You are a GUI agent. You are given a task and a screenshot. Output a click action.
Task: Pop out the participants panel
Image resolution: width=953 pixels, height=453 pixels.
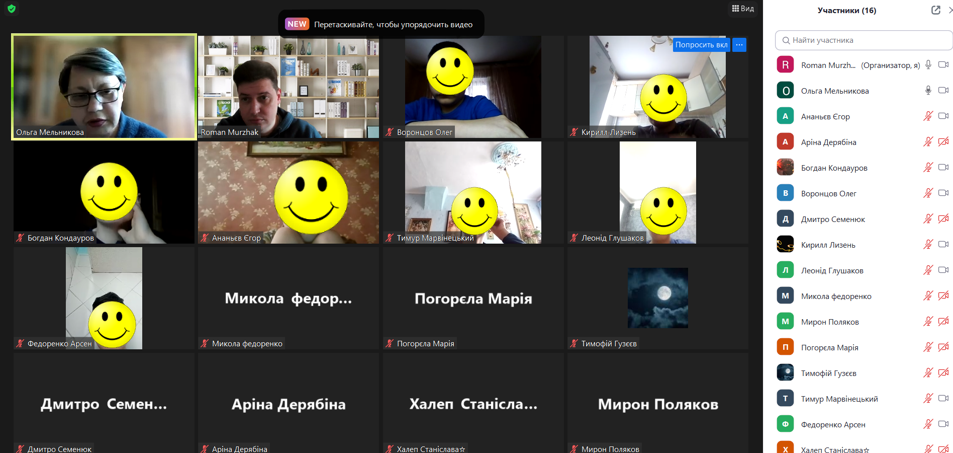coord(935,10)
